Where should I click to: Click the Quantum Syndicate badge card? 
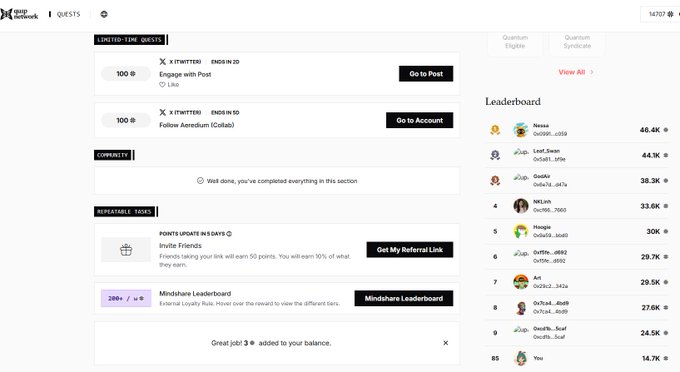[x=577, y=43]
